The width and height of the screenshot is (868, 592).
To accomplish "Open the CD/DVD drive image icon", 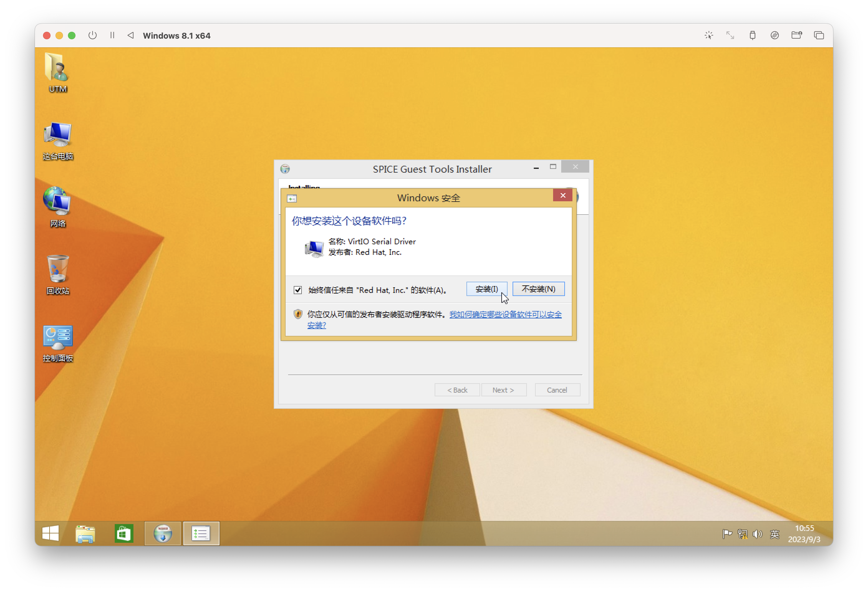I will coord(774,36).
